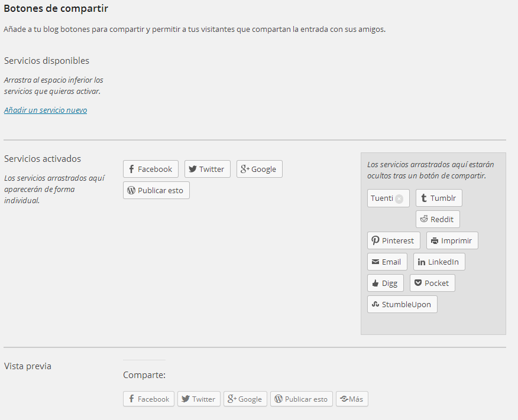Screen dimensions: 518x420
Task: Click the Pinterest P icon
Action: pyautogui.click(x=375, y=240)
